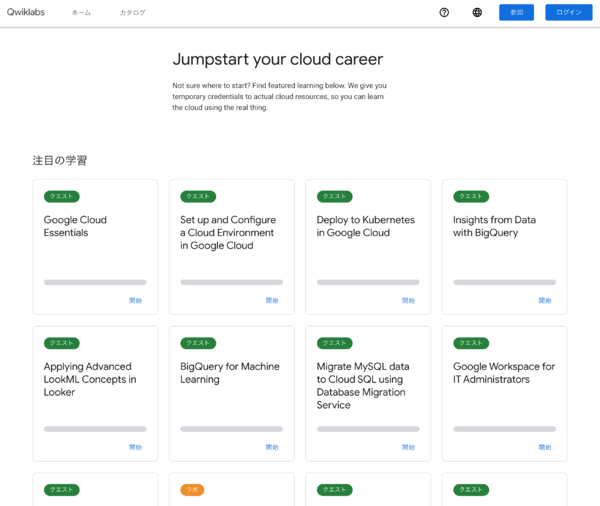Click 開始 on Google Cloud Essentials card

tap(135, 300)
